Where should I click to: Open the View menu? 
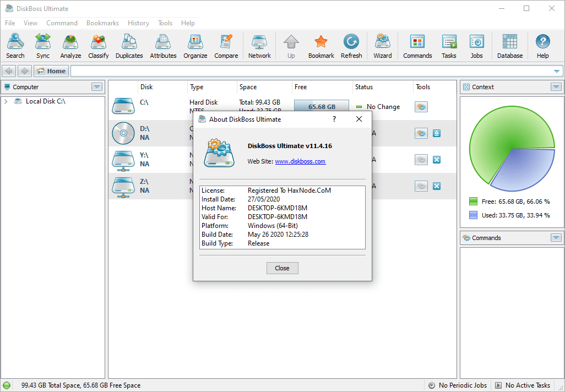pyautogui.click(x=30, y=23)
